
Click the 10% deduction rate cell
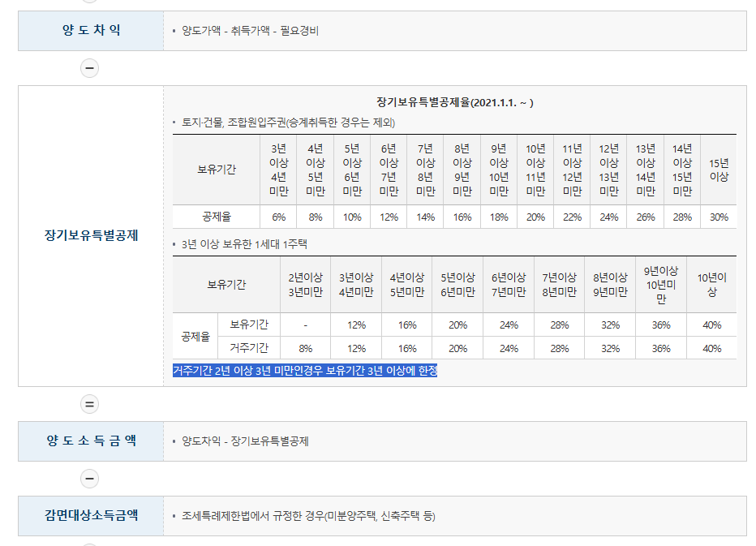pyautogui.click(x=352, y=217)
